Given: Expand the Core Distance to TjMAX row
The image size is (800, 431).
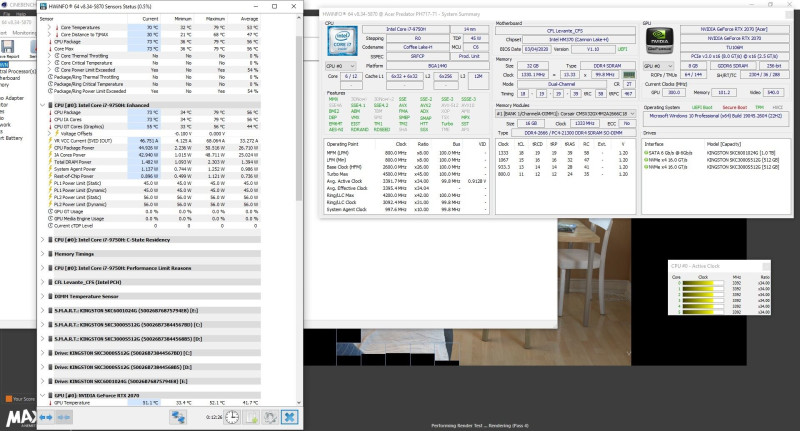Looking at the screenshot, I should 49,35.
